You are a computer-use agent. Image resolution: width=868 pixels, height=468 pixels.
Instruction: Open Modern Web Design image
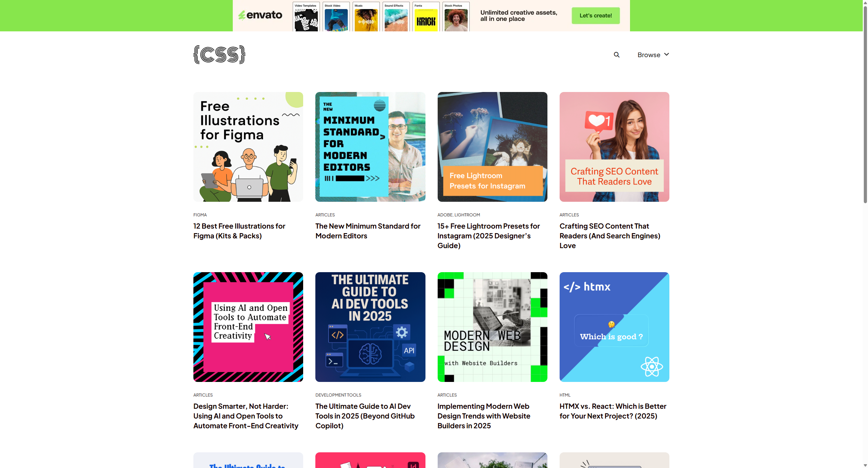click(x=492, y=327)
